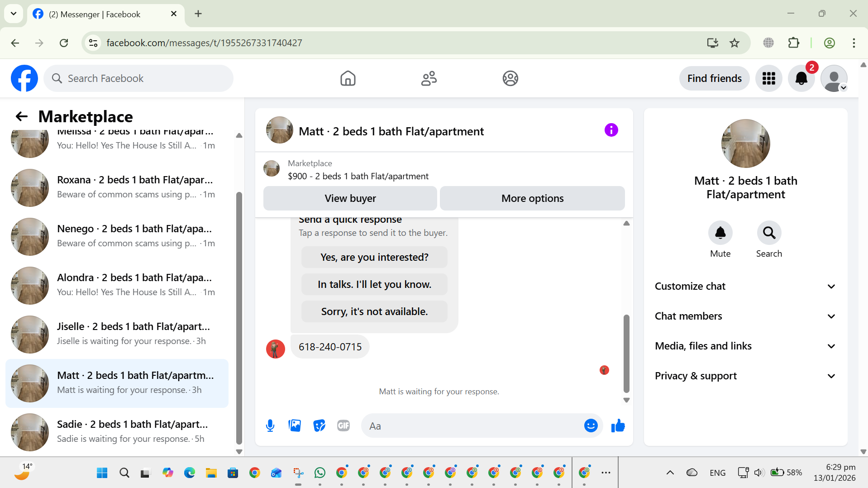Show hidden system tray icons chevron
This screenshot has width=868, height=488.
(670, 473)
